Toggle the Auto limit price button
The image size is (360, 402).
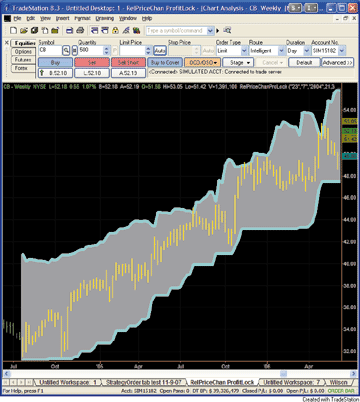click(160, 51)
